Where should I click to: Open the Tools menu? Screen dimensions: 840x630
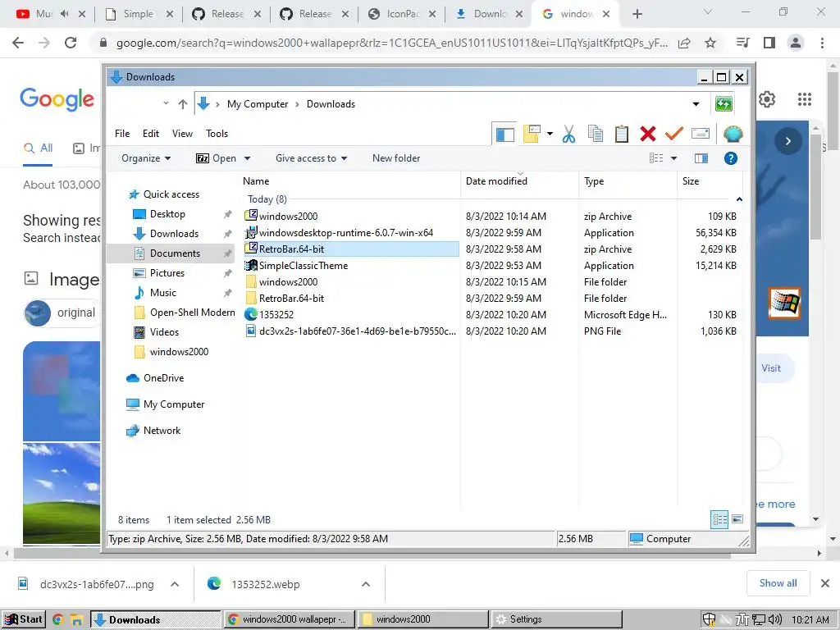(217, 134)
